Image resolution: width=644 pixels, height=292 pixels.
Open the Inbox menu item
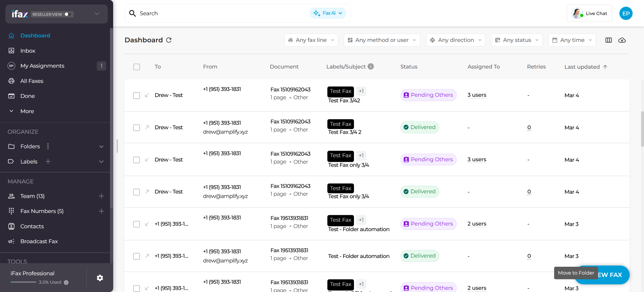[28, 51]
